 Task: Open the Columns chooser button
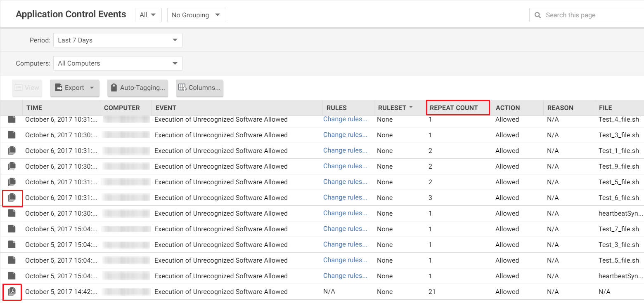coord(199,88)
